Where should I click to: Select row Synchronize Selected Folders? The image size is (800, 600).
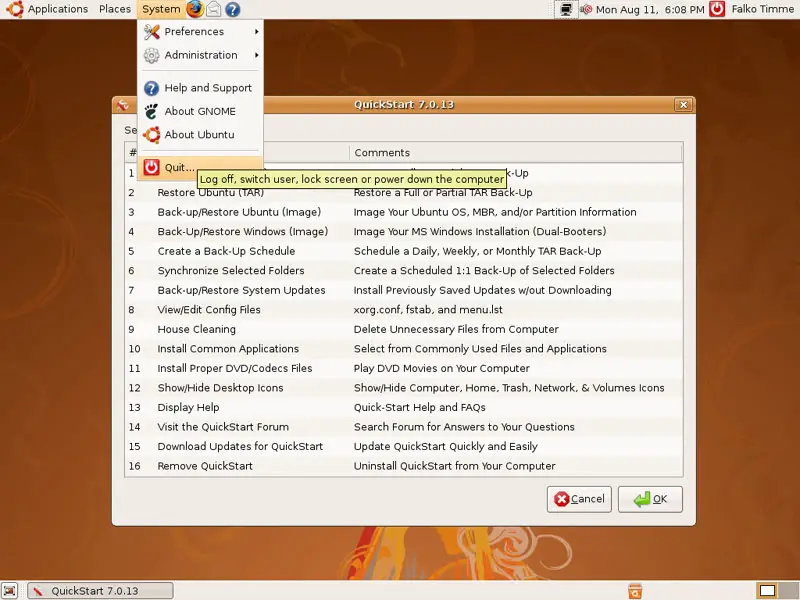coord(404,270)
